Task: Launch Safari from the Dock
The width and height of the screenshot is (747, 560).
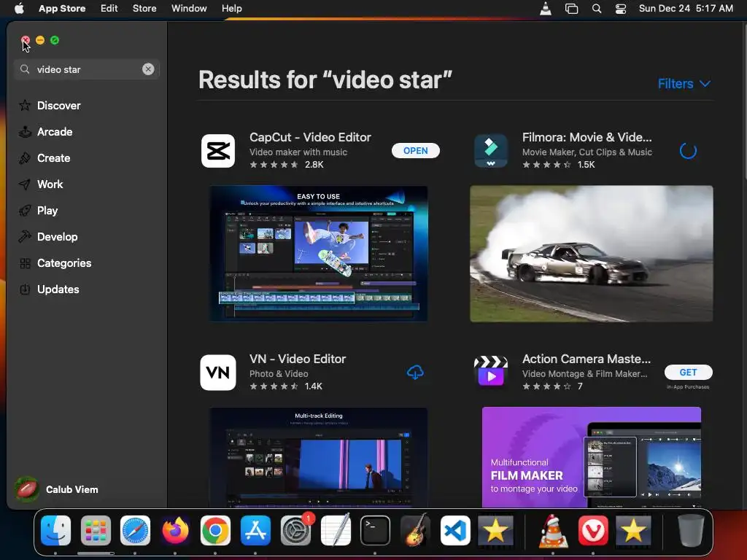Action: coord(135,530)
